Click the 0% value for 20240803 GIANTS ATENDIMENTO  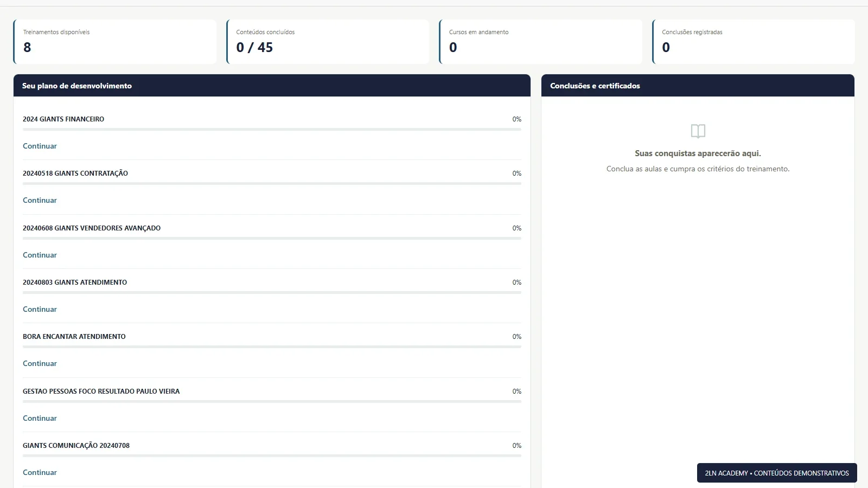517,282
